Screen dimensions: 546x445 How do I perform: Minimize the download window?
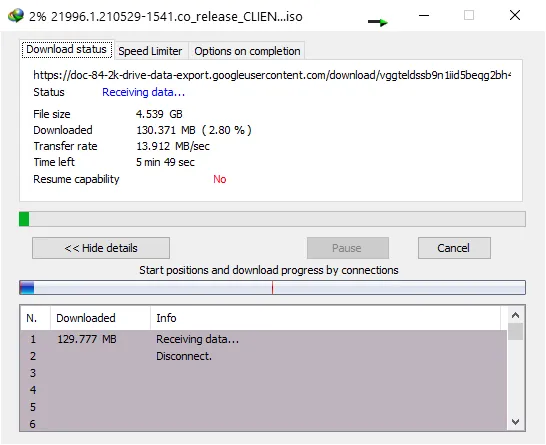click(424, 16)
